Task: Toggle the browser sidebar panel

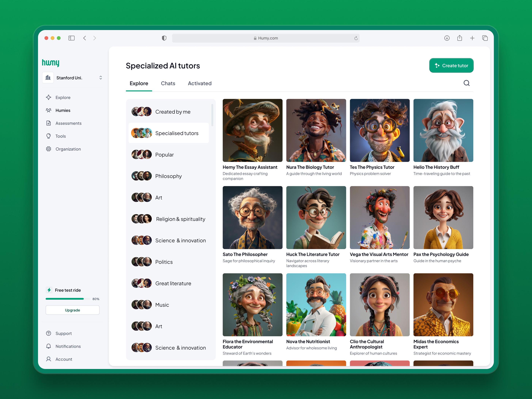Action: coord(71,38)
